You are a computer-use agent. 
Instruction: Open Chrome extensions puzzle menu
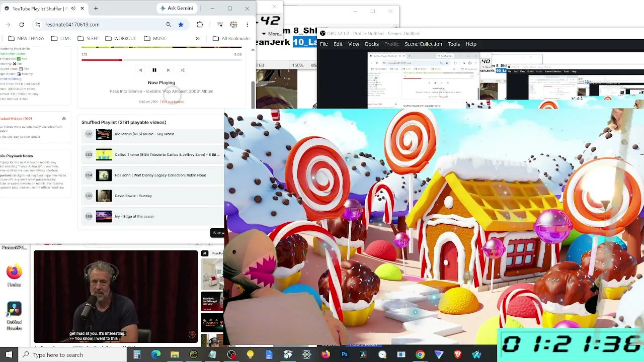(x=200, y=25)
